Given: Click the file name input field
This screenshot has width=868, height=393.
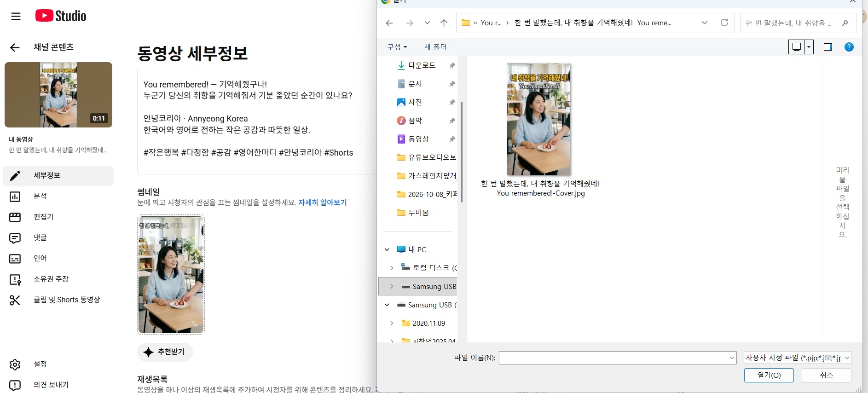Looking at the screenshot, I should (x=614, y=358).
